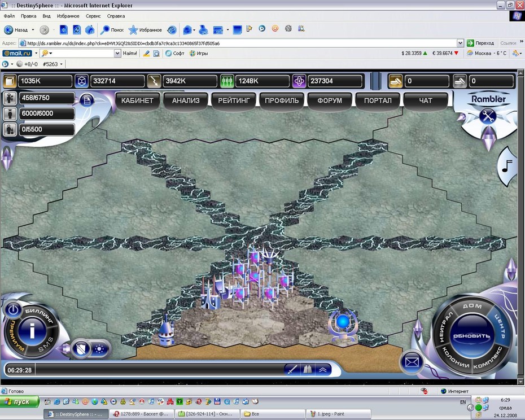Click the Назад back button

(x=16, y=30)
